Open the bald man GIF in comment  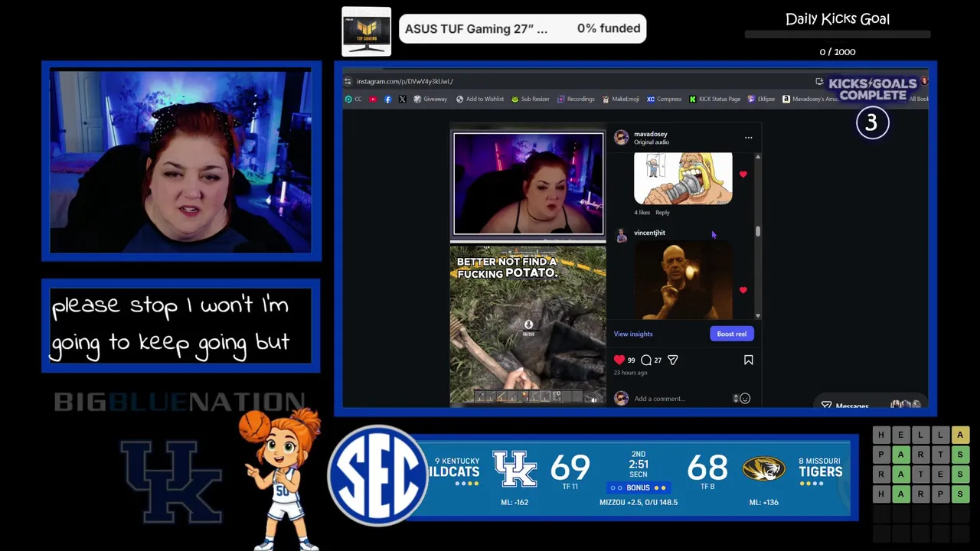pyautogui.click(x=683, y=281)
